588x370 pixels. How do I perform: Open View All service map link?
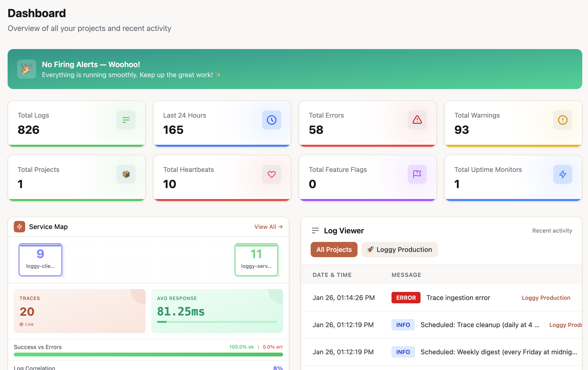pos(268,227)
